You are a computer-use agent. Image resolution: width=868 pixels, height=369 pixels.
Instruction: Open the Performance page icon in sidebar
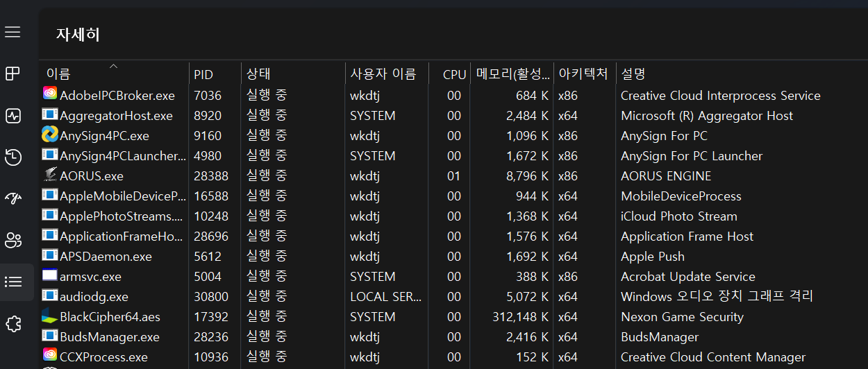pos(12,116)
